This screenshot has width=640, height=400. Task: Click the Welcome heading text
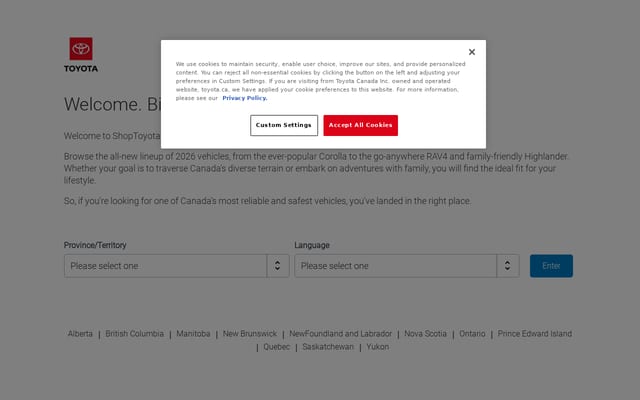click(112, 104)
